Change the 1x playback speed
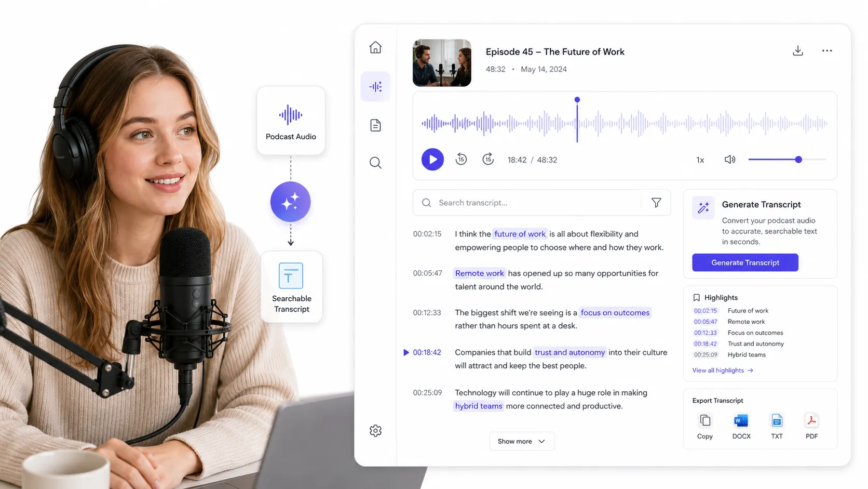The image size is (868, 489). pyautogui.click(x=700, y=160)
